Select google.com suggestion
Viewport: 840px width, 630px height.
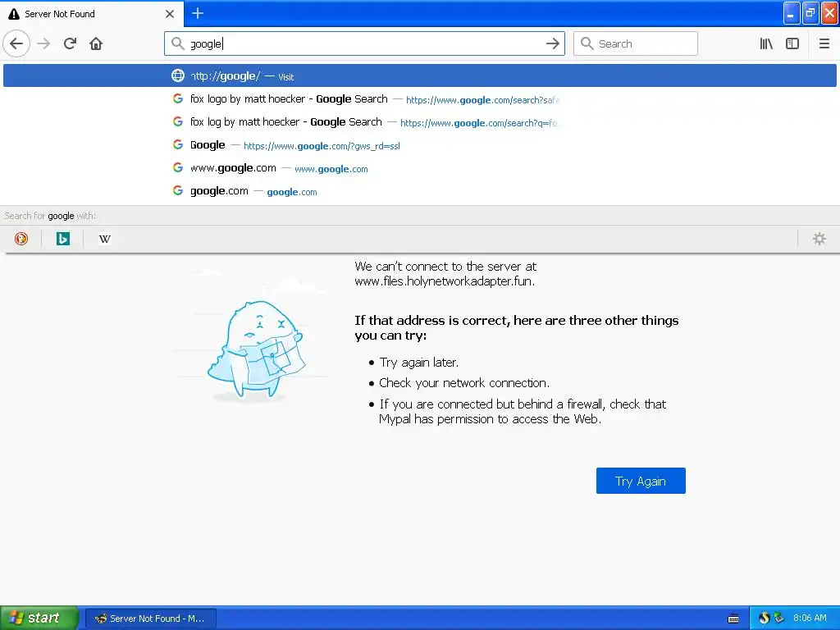point(420,191)
